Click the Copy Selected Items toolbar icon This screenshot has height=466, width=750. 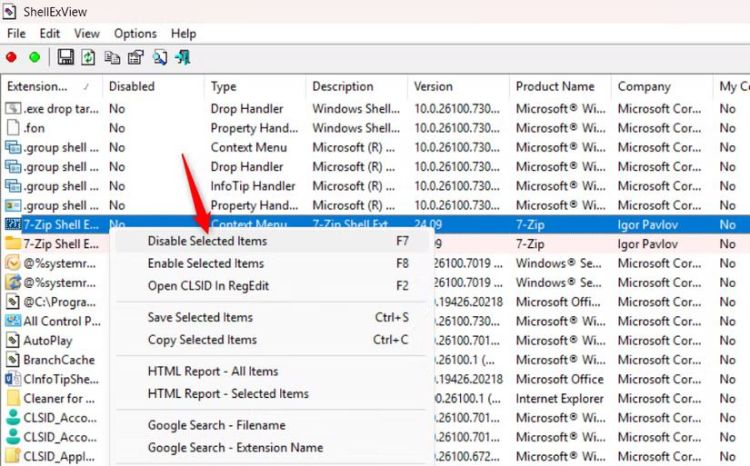click(x=112, y=58)
